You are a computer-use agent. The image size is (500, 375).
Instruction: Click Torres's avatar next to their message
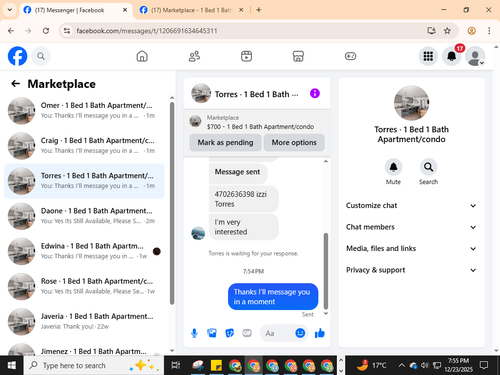coord(198,233)
